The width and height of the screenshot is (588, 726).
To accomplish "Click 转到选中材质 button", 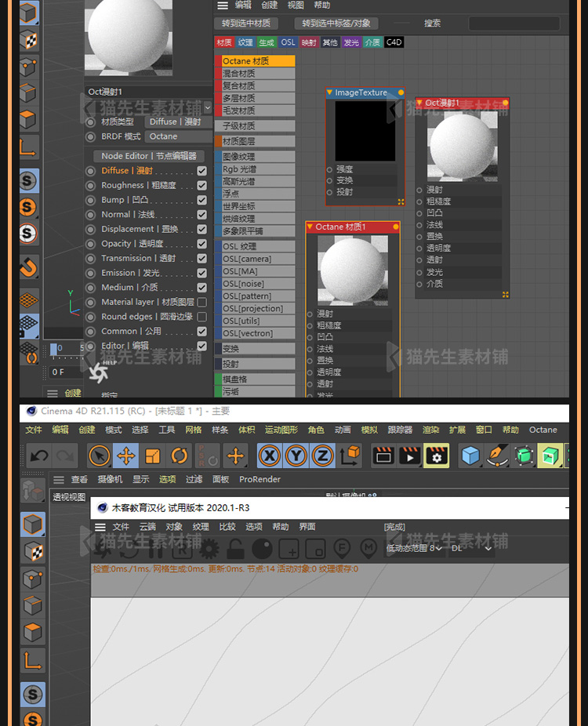I will point(246,24).
